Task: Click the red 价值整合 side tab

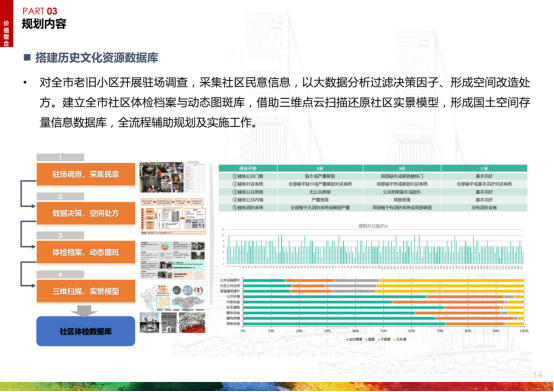Action: pos(6,23)
